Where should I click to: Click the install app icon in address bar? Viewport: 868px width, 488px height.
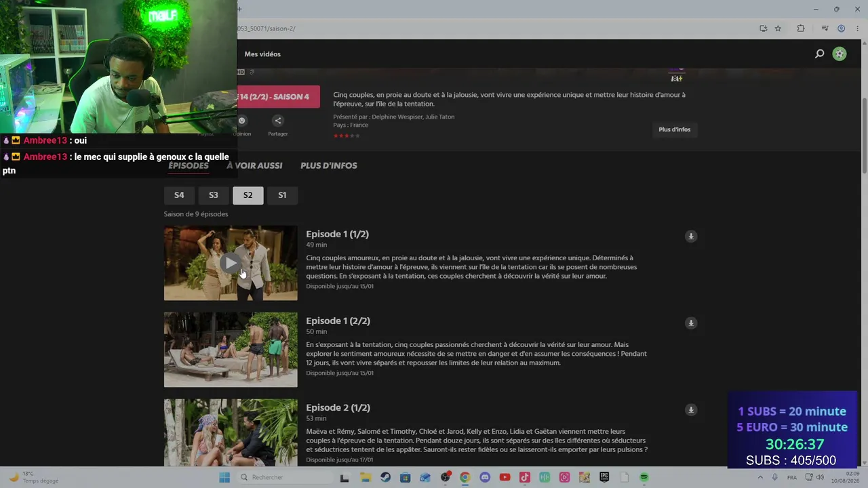tap(763, 28)
